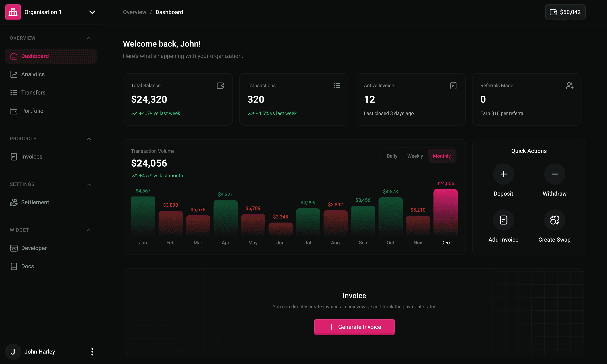Click the wallet icon on Total Balance card
The image size is (607, 364).
[x=220, y=86]
